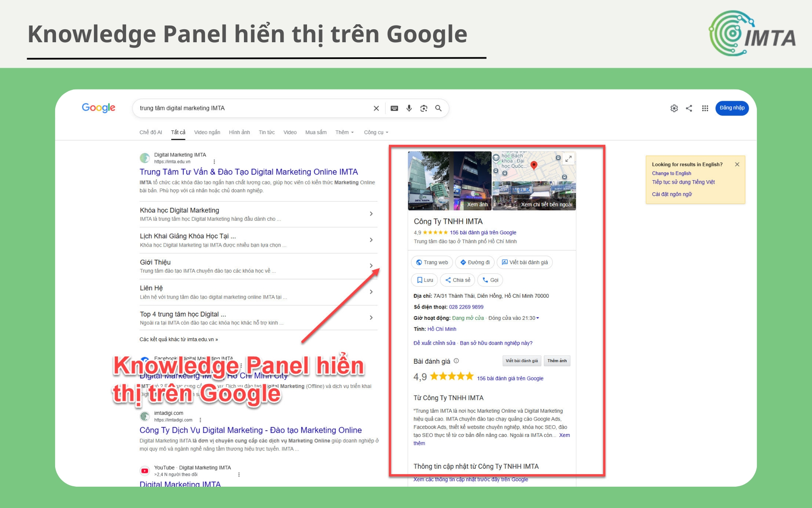This screenshot has height=508, width=812.
Task: Click the magnifier search icon
Action: pos(439,108)
